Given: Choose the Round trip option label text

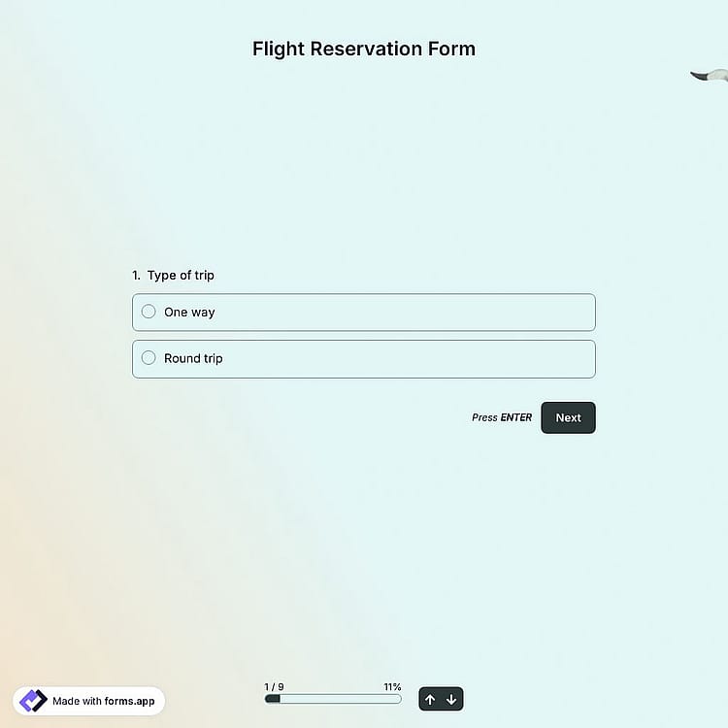Looking at the screenshot, I should [193, 358].
